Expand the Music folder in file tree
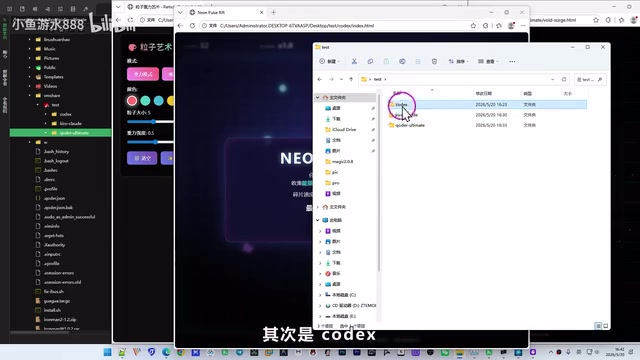The height and width of the screenshot is (360, 640). click(30, 49)
